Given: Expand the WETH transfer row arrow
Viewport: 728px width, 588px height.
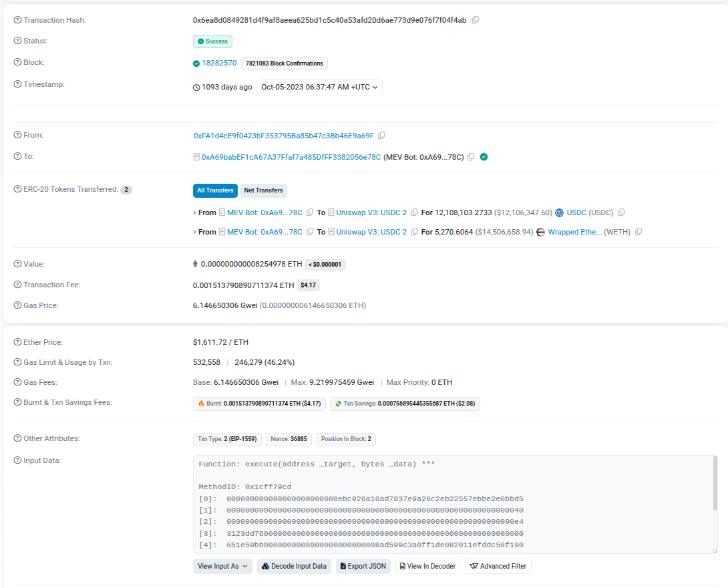Looking at the screenshot, I should (x=194, y=233).
